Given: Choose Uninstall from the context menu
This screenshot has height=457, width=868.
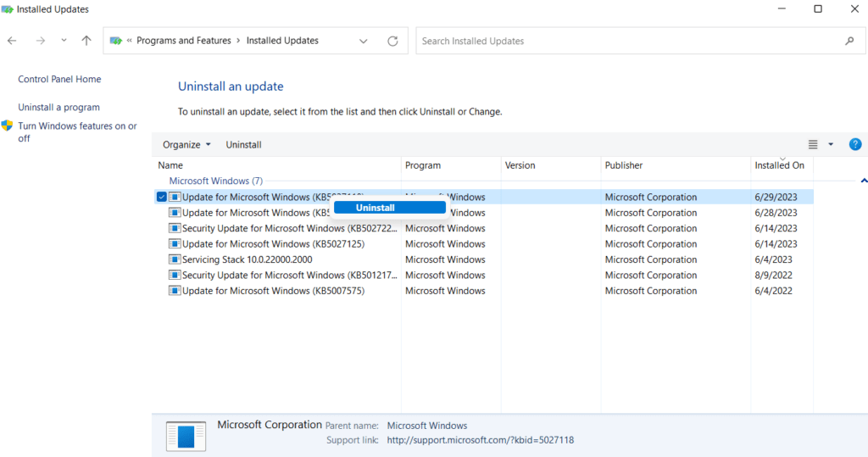Looking at the screenshot, I should tap(389, 208).
